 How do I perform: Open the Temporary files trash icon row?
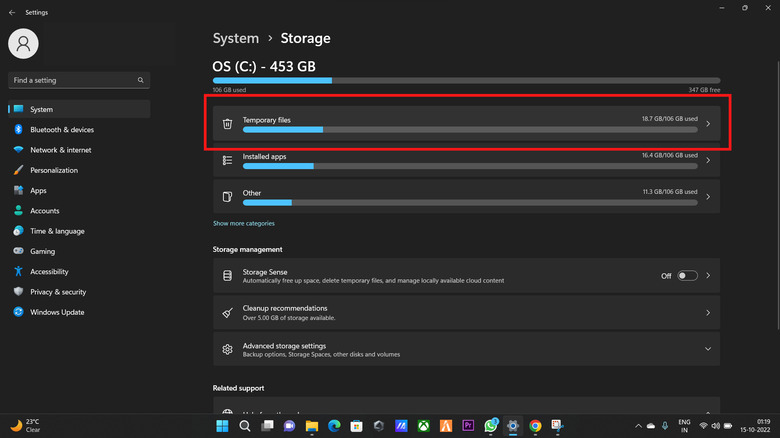coord(227,124)
